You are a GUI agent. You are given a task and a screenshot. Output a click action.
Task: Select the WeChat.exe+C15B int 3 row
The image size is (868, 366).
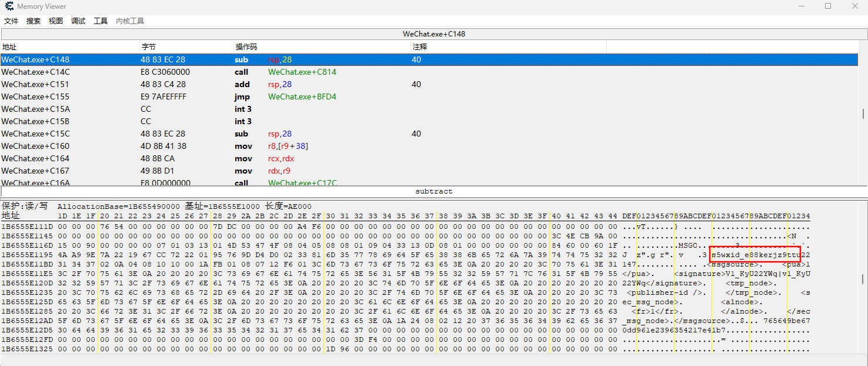[x=429, y=121]
